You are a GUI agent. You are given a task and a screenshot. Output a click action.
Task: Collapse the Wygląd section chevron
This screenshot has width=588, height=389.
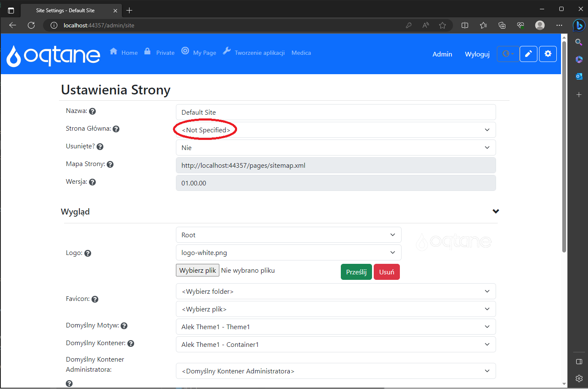pos(496,211)
